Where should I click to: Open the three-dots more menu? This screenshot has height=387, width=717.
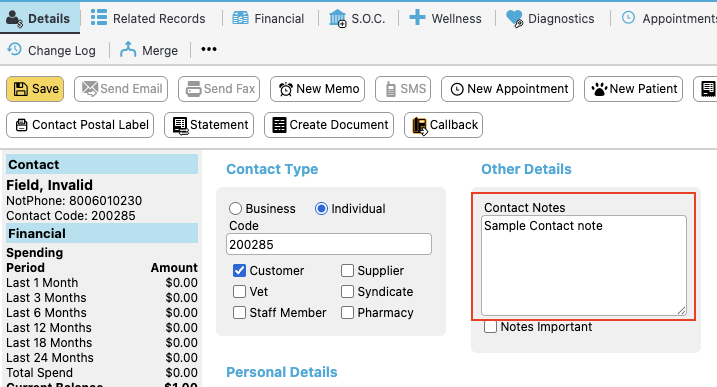tap(209, 49)
